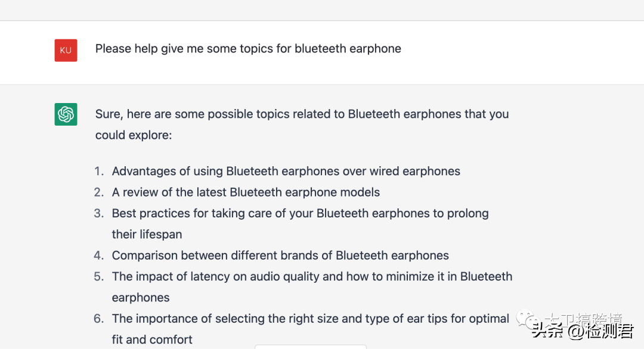Click the word 'earphones' under item five
Image resolution: width=644 pixels, height=349 pixels.
(141, 298)
